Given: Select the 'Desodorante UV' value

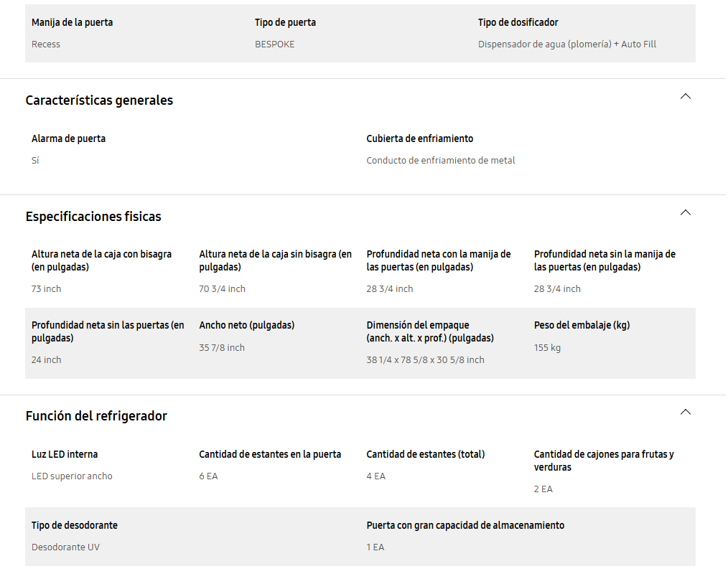Looking at the screenshot, I should tap(65, 547).
